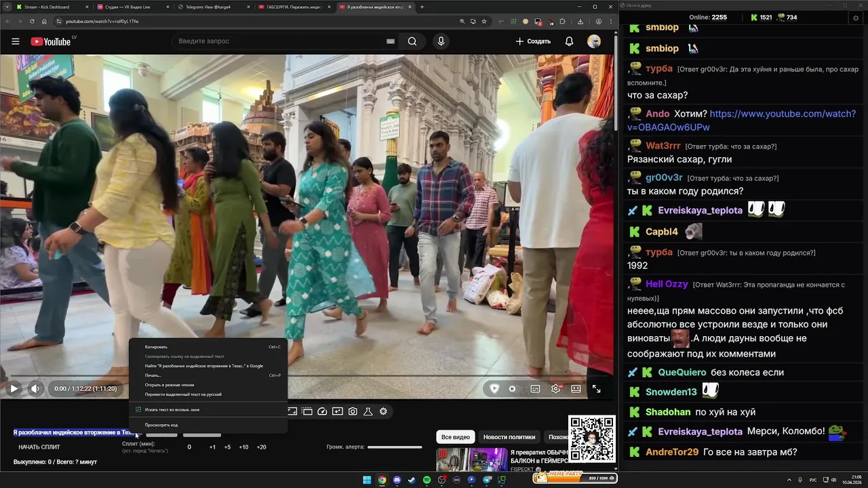The height and width of the screenshot is (488, 868).
Task: Click the picture-in-picture icon in the extension toolbar
Action: point(292,411)
